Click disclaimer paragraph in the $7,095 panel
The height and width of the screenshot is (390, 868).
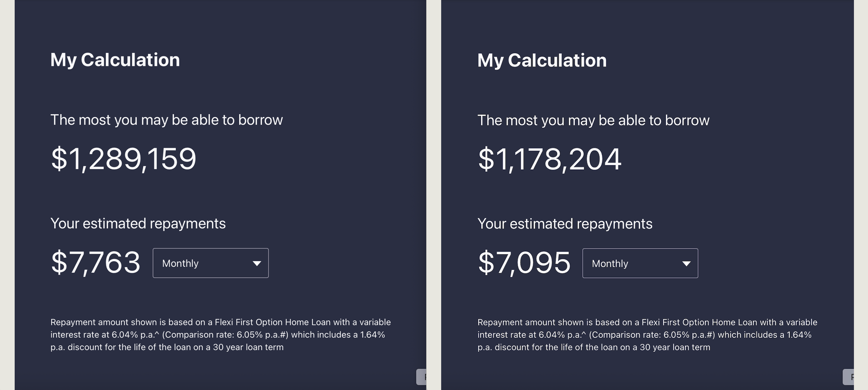click(x=647, y=334)
